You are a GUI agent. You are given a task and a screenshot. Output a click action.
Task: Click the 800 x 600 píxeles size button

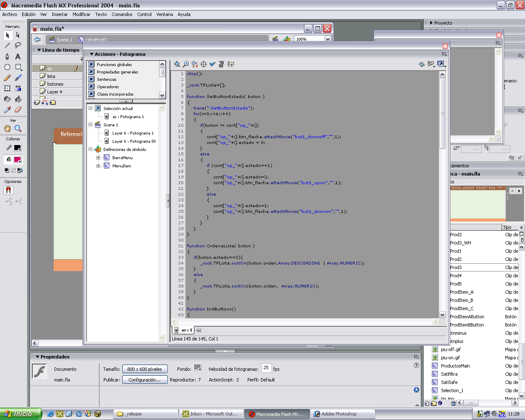[x=144, y=369]
